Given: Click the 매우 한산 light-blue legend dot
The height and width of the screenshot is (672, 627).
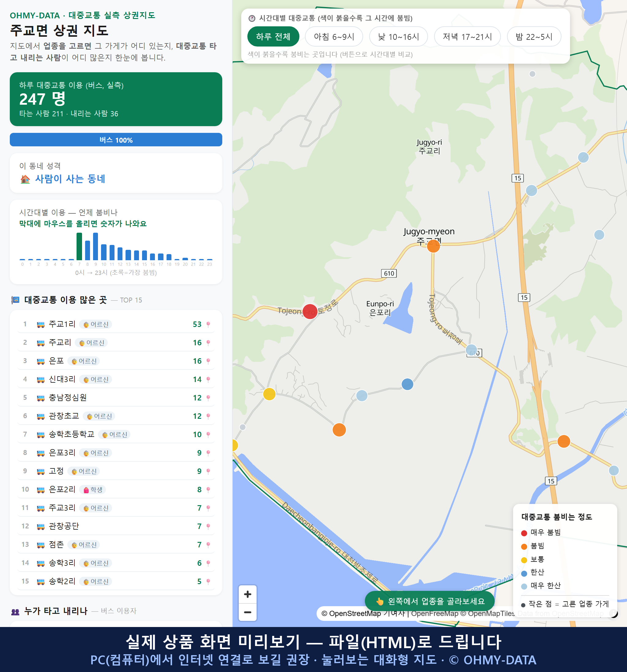Looking at the screenshot, I should tap(524, 587).
